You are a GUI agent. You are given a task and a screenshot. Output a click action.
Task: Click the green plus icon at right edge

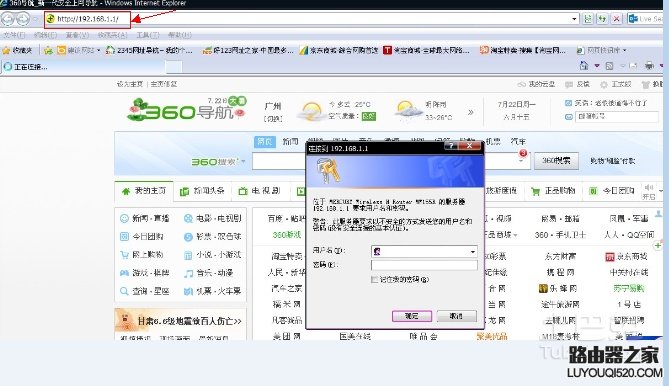coord(657,246)
